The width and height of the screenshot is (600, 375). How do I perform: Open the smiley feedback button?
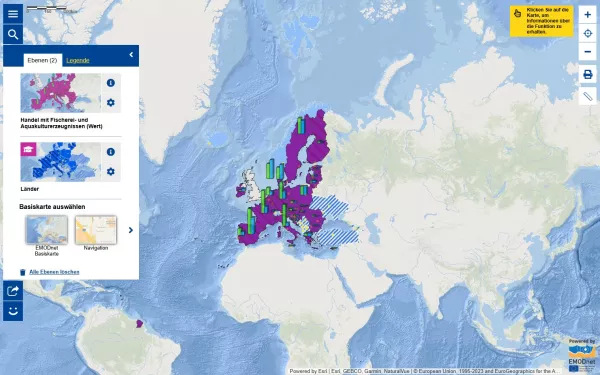coord(13,311)
